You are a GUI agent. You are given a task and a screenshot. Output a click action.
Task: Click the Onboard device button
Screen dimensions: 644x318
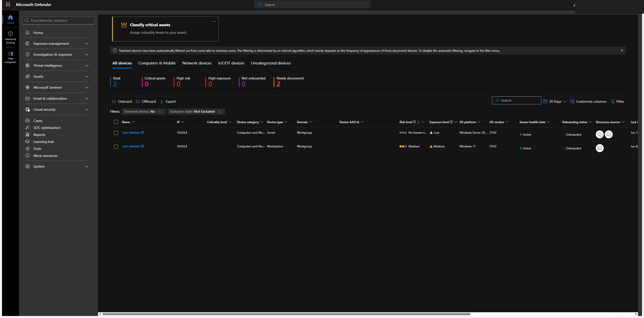(x=122, y=101)
